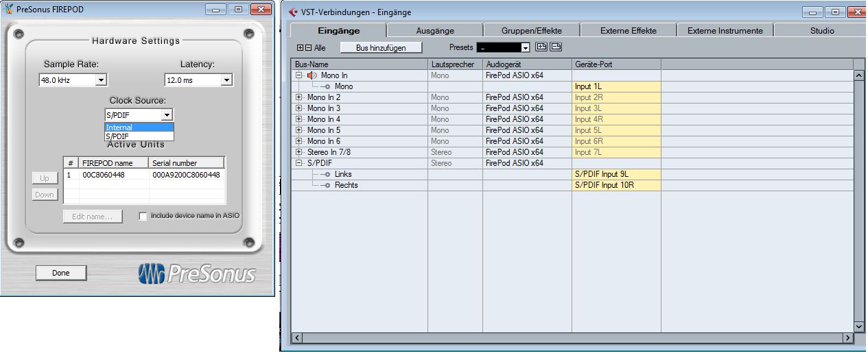Open the Externe Effekte tab
The image size is (868, 353).
click(628, 31)
